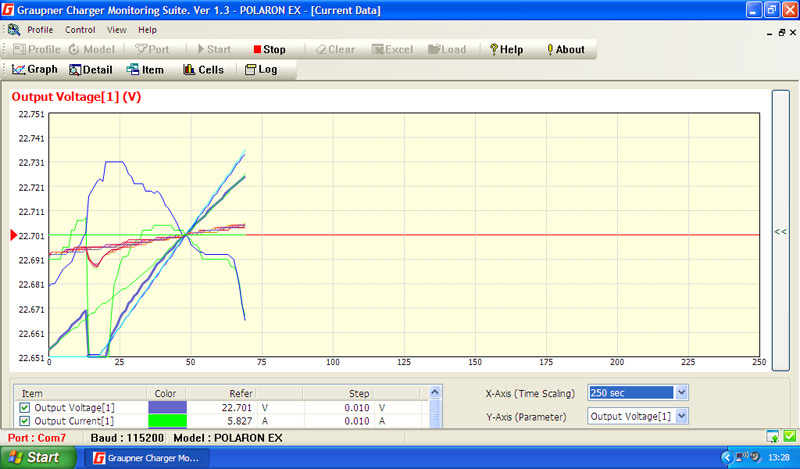Viewport: 800px width, 469px height.
Task: Toggle Output Current[1] checkbox
Action: click(x=24, y=421)
